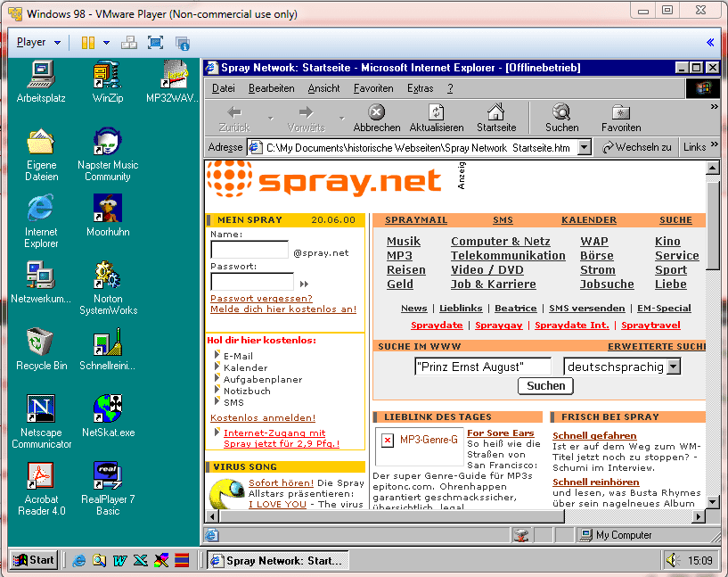Open the Extras menu

click(x=421, y=88)
